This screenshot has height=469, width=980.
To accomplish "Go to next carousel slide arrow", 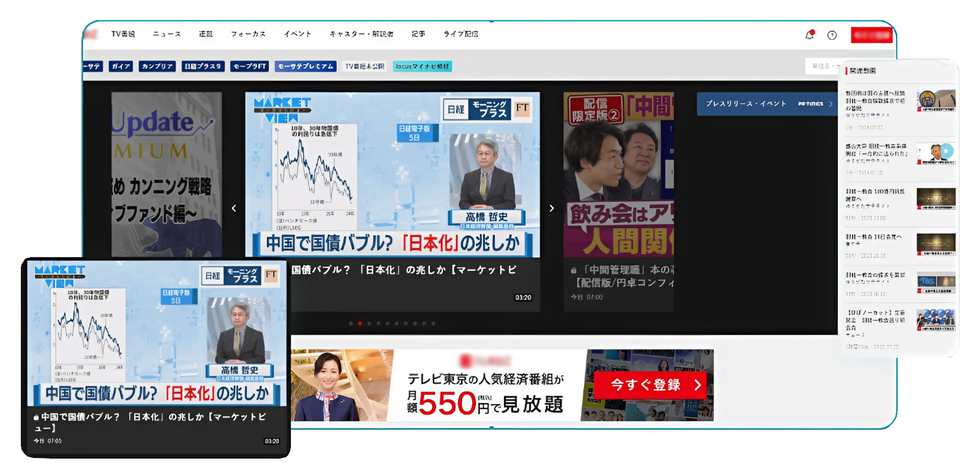I will [x=551, y=208].
